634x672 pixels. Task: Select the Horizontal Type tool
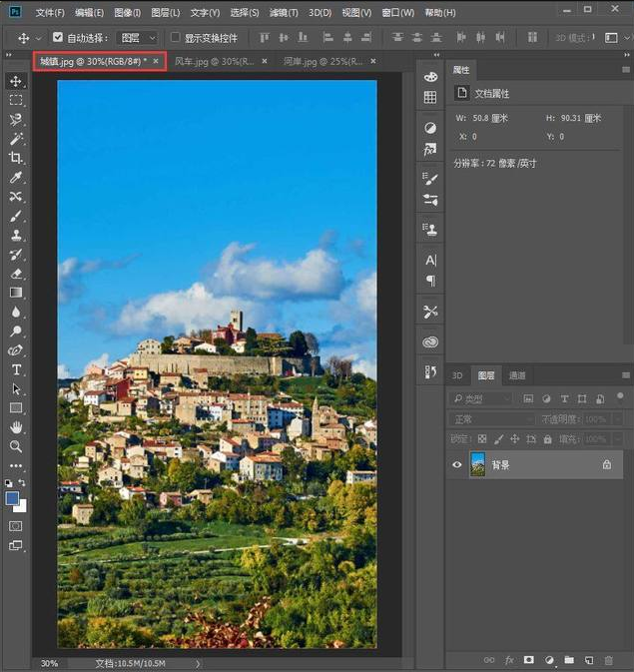point(16,369)
